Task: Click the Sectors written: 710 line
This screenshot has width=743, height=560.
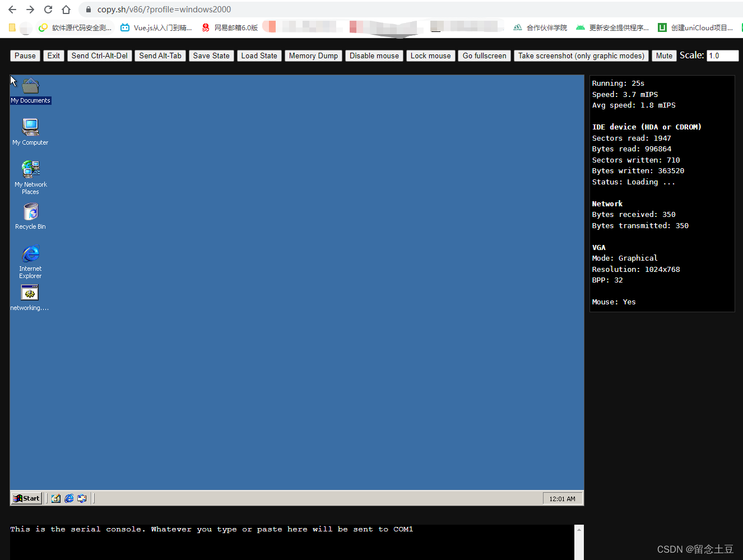Action: [636, 160]
